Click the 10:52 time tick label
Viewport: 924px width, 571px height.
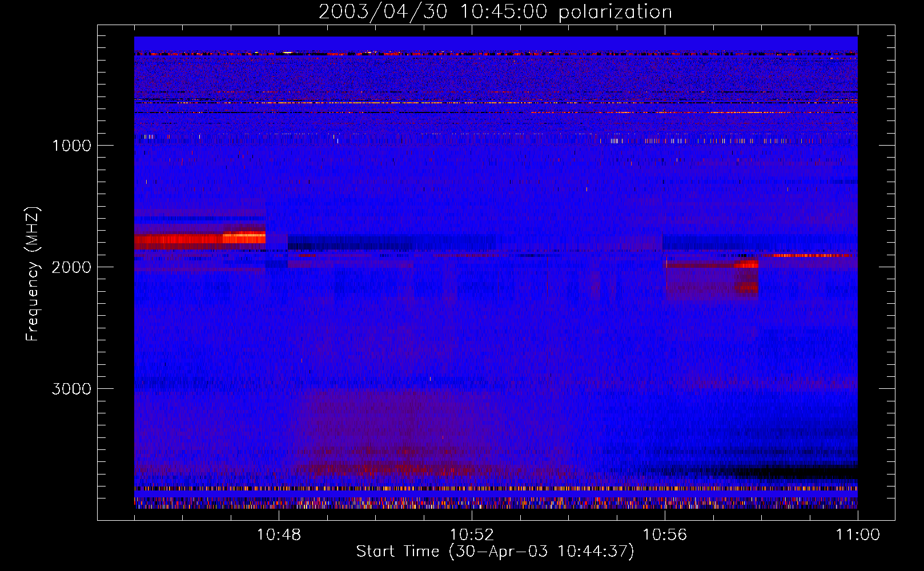[x=472, y=535]
